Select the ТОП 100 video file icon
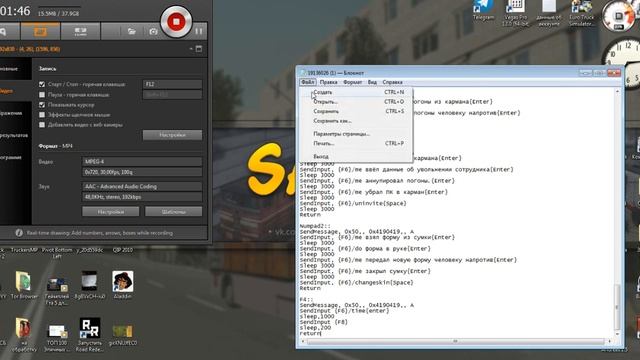The height and width of the screenshot is (360, 640). [57, 337]
